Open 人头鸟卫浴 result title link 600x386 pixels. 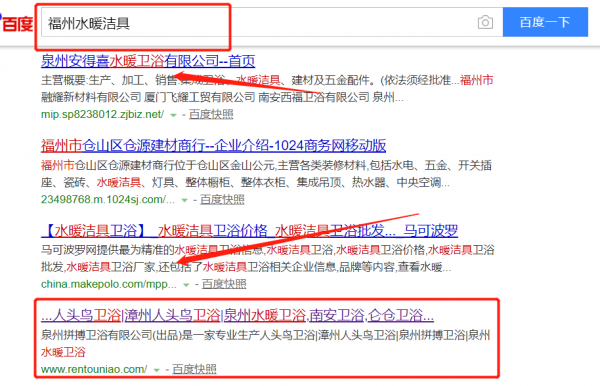click(237, 315)
